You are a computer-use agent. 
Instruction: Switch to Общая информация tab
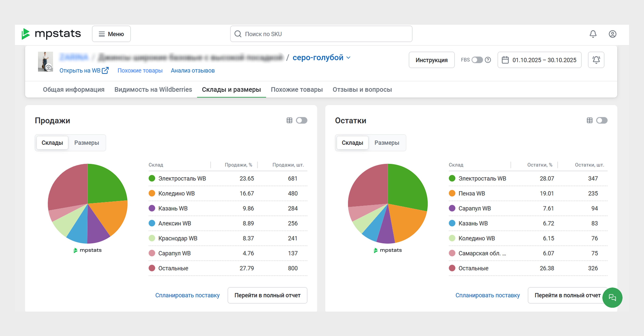click(x=74, y=89)
